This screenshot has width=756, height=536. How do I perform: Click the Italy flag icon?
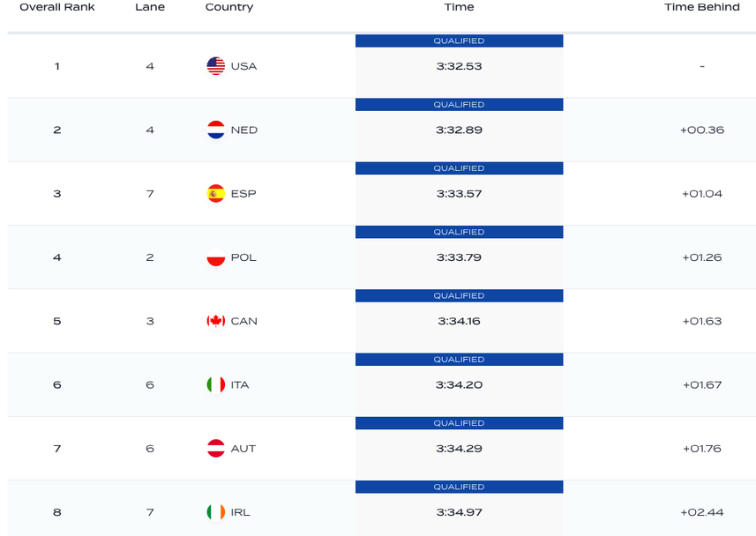click(215, 385)
